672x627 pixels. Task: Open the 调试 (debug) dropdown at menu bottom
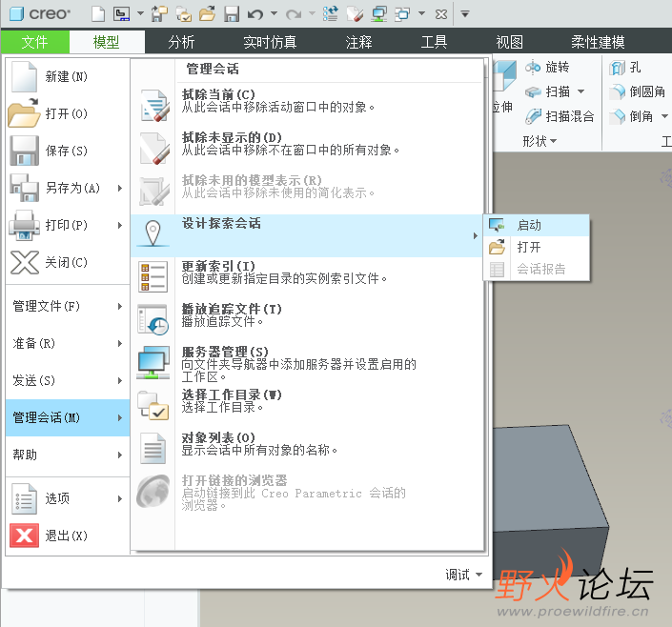point(463,575)
